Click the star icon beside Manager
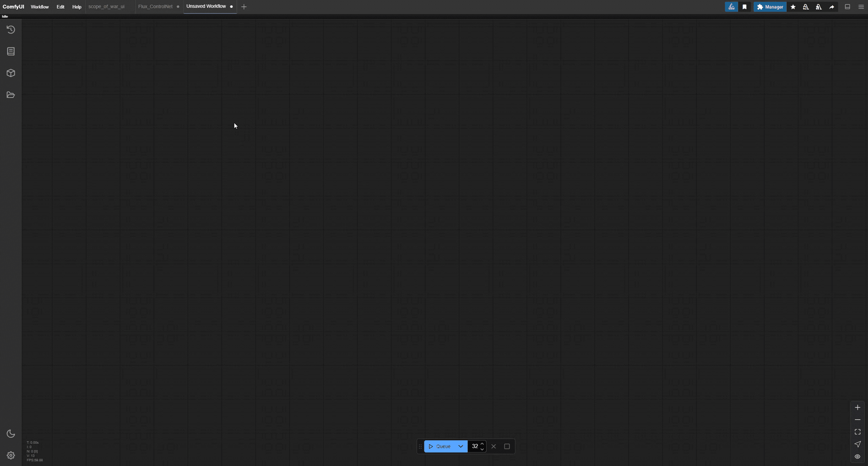The image size is (868, 466). 793,7
